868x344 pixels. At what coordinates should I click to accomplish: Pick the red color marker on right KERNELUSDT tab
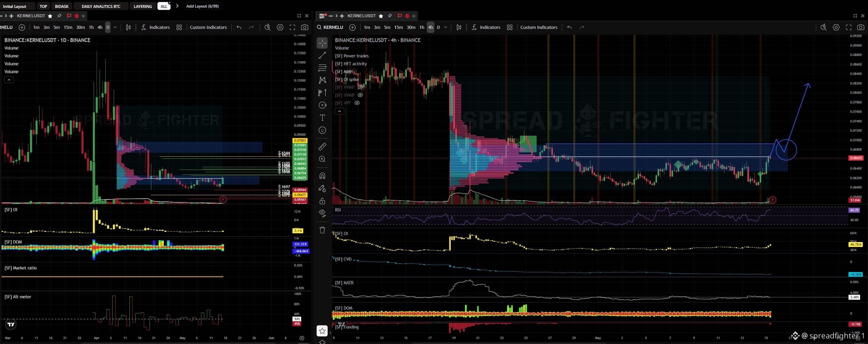[407, 16]
